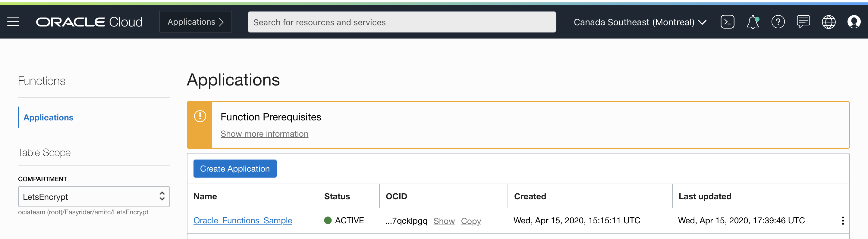Open the LetsEncrypt compartment selector
The width and height of the screenshot is (868, 239).
tap(94, 197)
